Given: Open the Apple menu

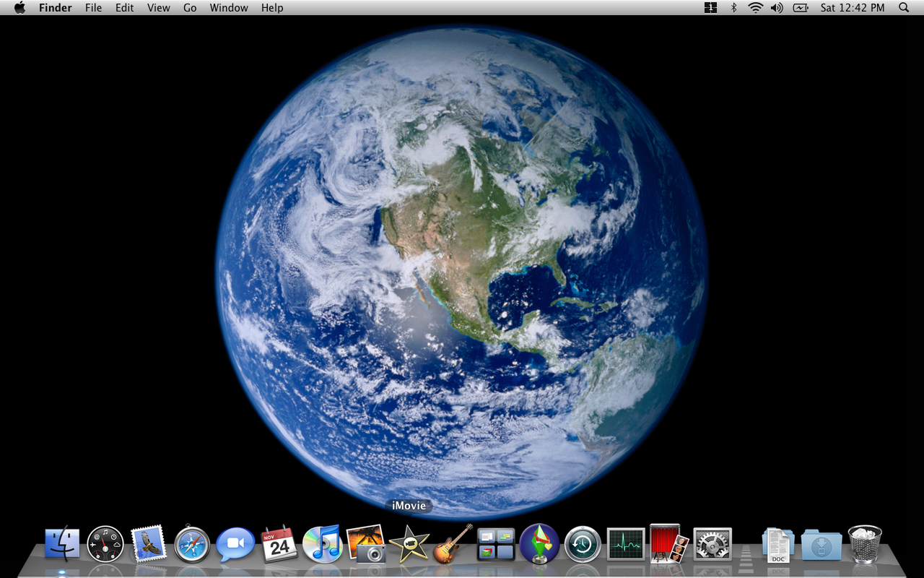Looking at the screenshot, I should [19, 8].
